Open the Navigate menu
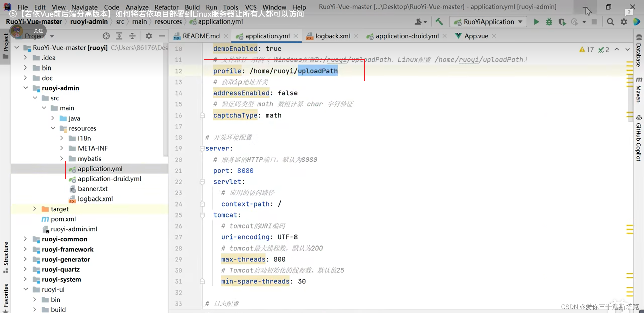644x313 pixels. (85, 7)
